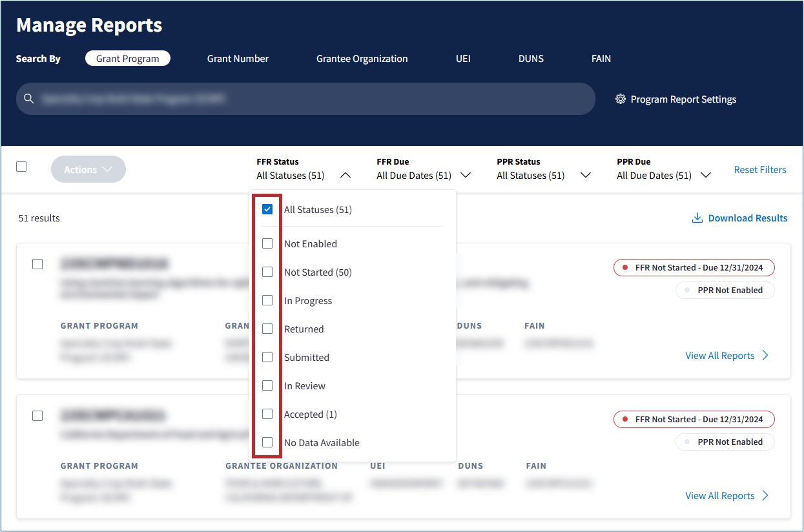Expand the PPR Due dates dropdown
This screenshot has height=532, width=804.
[705, 175]
